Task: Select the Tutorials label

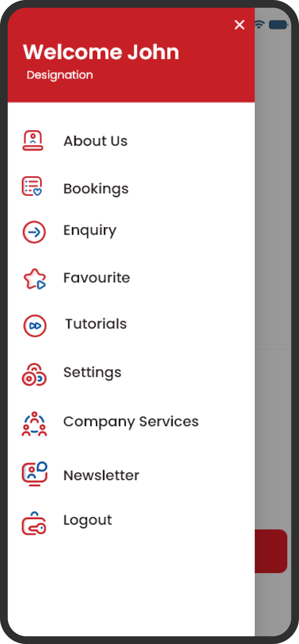Action: (96, 324)
